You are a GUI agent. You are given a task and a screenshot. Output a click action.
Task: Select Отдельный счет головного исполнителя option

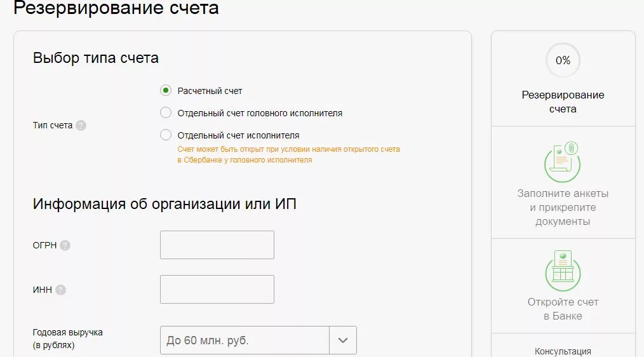[x=166, y=112]
